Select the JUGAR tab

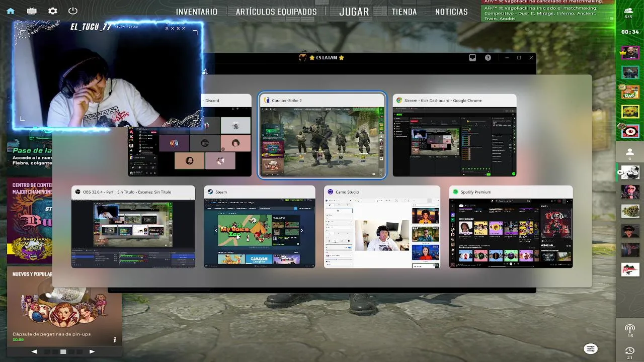coord(354,12)
